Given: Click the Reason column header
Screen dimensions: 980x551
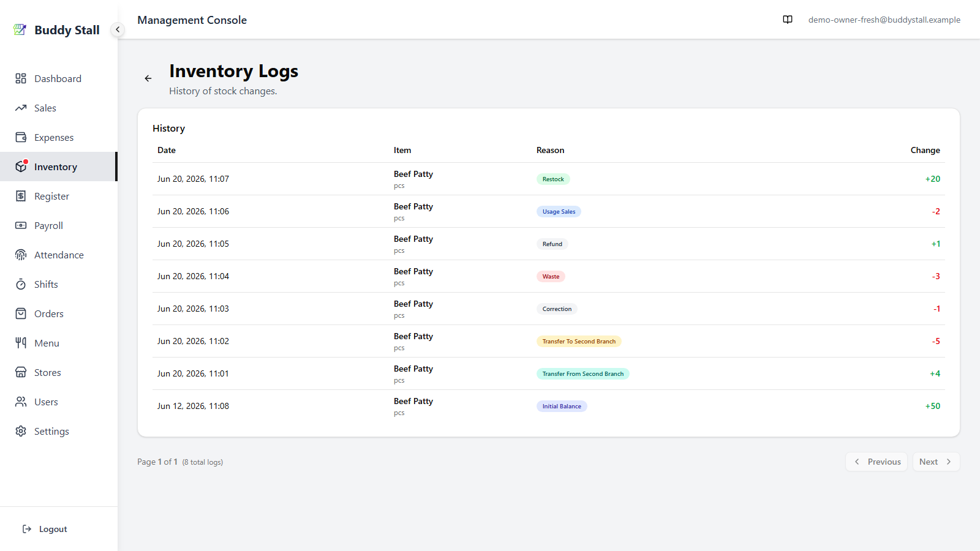Looking at the screenshot, I should click(x=550, y=150).
